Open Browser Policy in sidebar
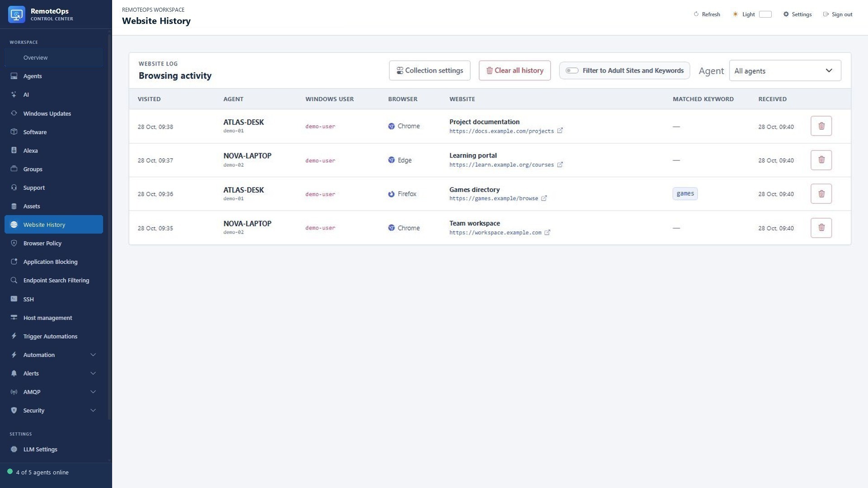Viewport: 868px width, 488px height. 54,243
